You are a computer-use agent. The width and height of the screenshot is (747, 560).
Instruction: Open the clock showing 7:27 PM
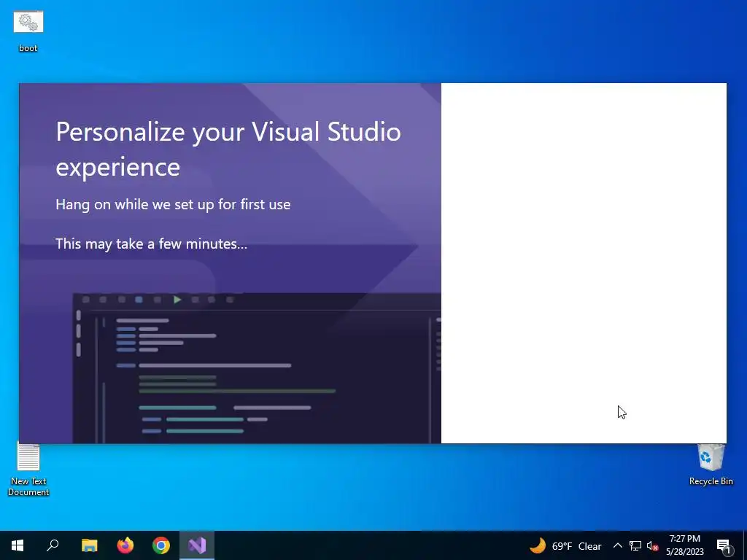[x=684, y=545]
